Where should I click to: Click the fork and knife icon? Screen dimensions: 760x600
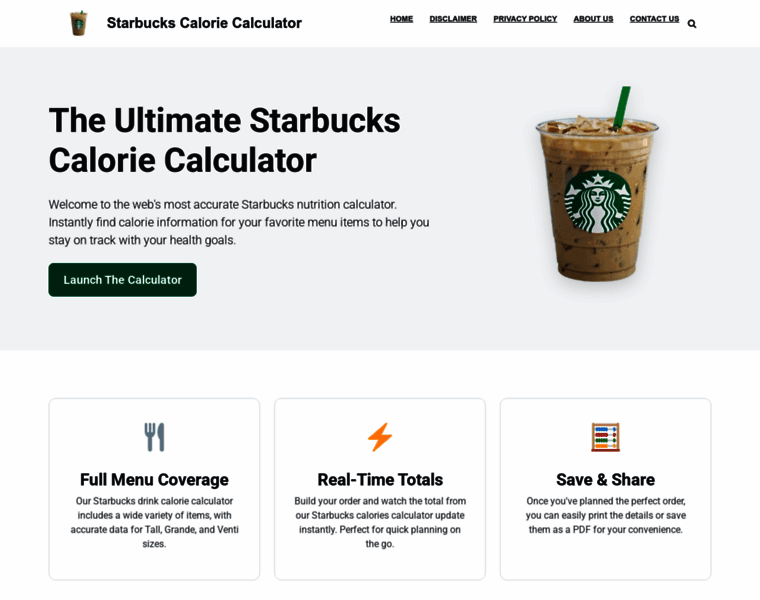point(155,437)
